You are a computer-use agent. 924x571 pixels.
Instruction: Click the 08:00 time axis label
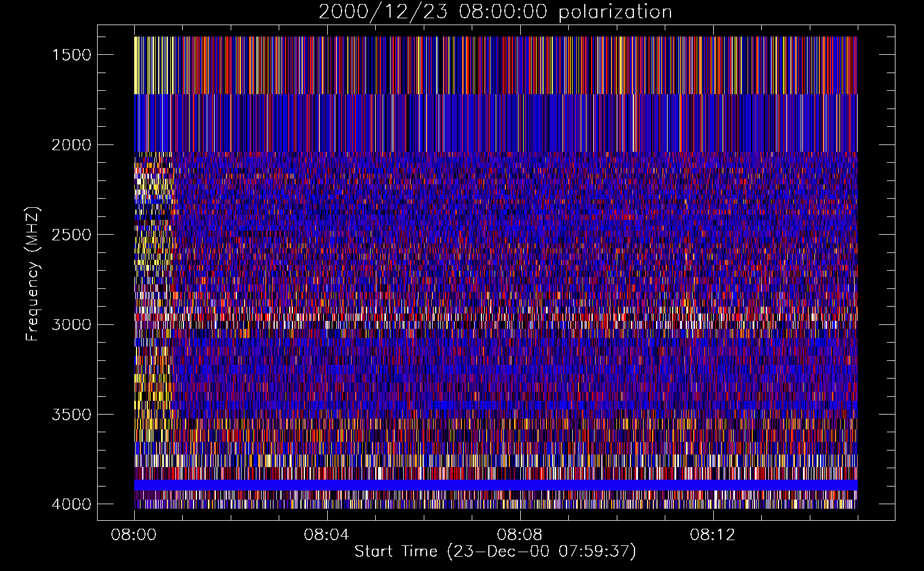(x=134, y=535)
